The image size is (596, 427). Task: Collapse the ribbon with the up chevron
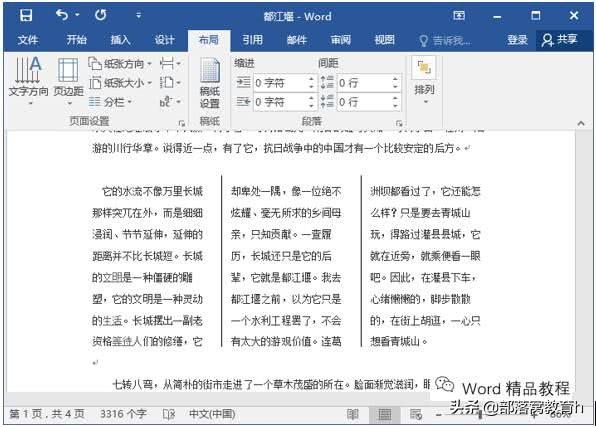581,123
